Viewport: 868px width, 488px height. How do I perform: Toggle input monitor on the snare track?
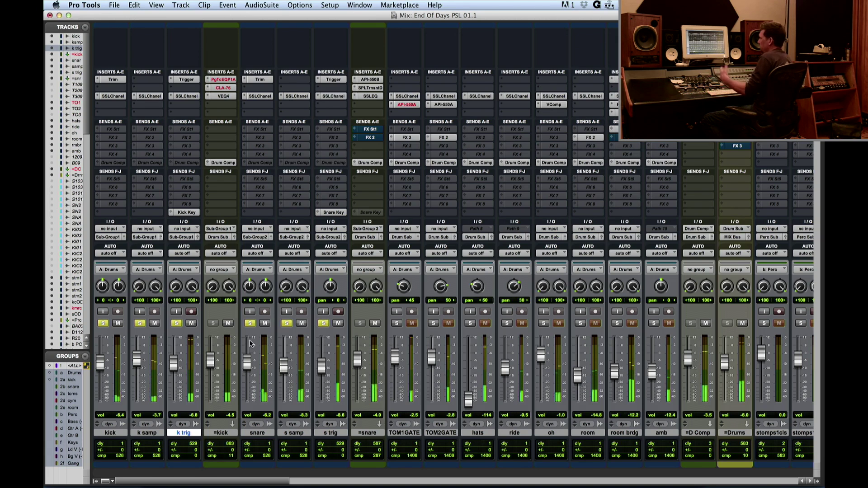click(x=250, y=311)
